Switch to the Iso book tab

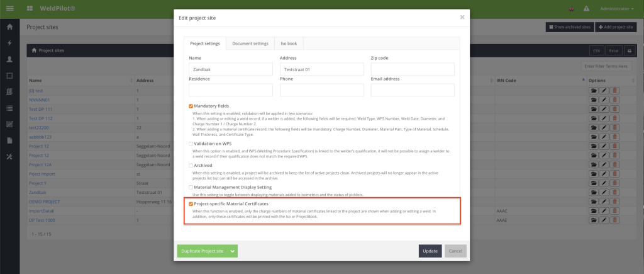289,43
